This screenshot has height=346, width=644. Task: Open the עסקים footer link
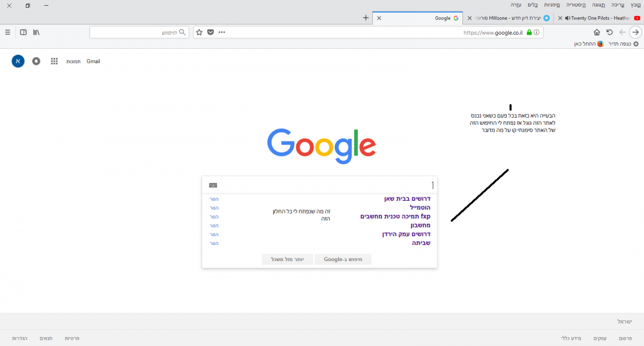click(x=600, y=338)
